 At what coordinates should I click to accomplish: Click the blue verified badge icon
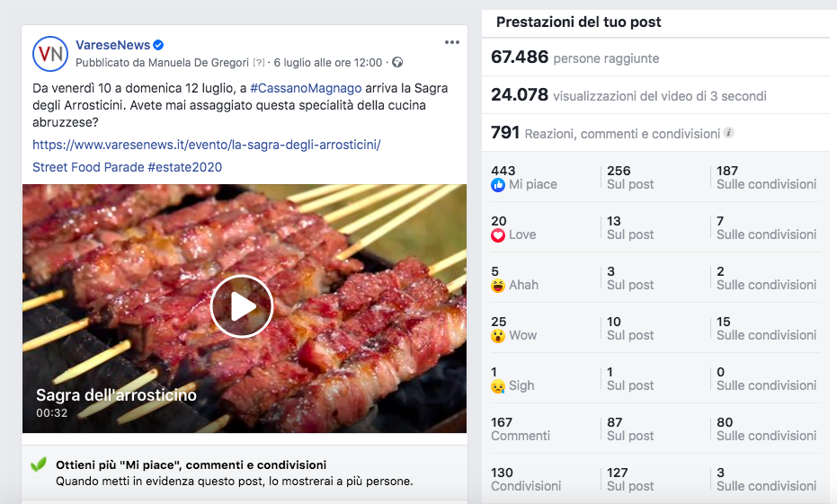click(158, 45)
